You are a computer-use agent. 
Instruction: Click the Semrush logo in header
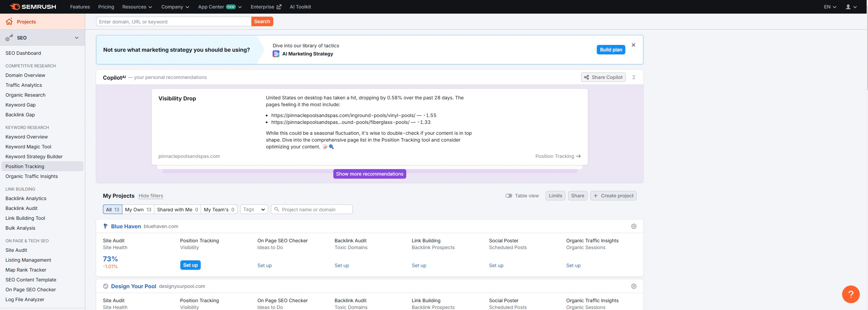coord(33,7)
